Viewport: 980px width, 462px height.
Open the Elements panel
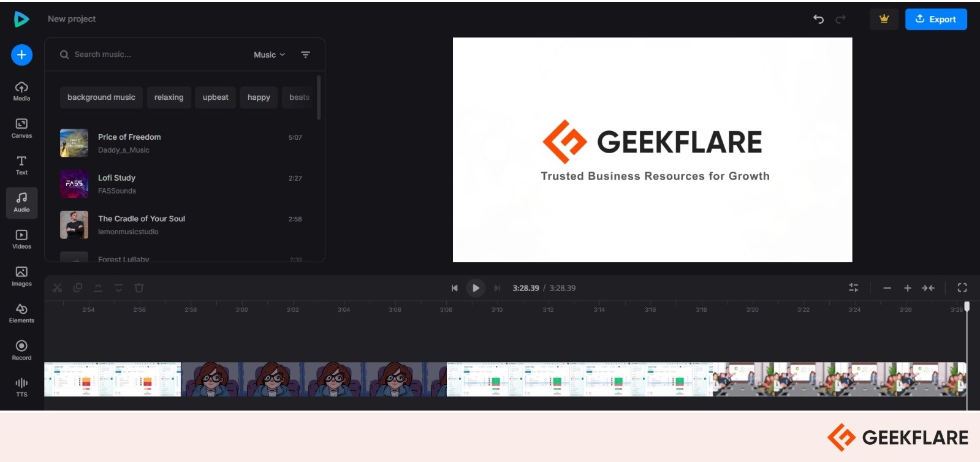coord(21,314)
